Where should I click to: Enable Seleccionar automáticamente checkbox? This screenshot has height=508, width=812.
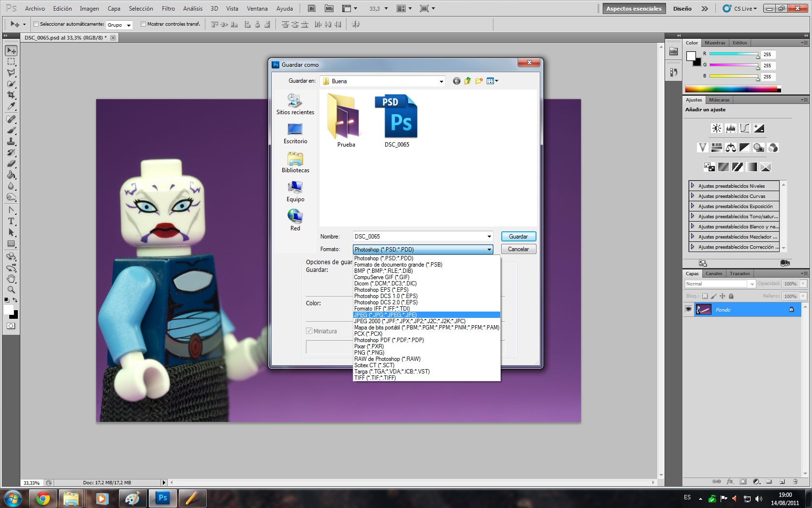[36, 24]
